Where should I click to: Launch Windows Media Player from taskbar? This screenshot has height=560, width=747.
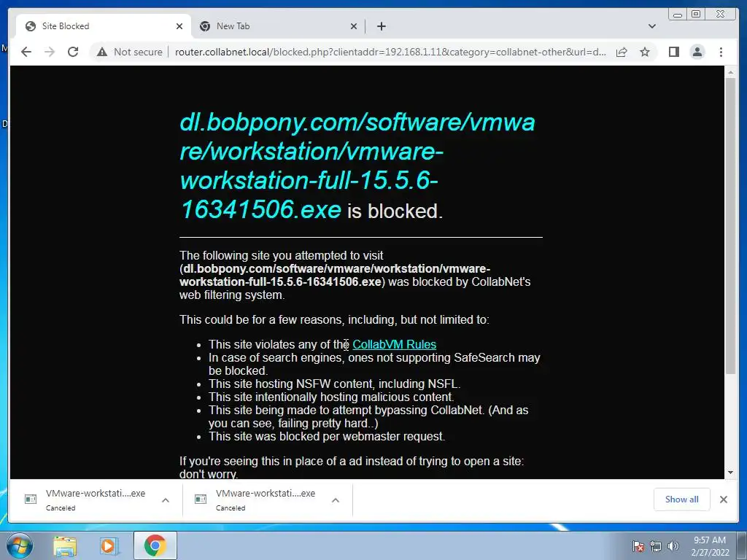(109, 545)
